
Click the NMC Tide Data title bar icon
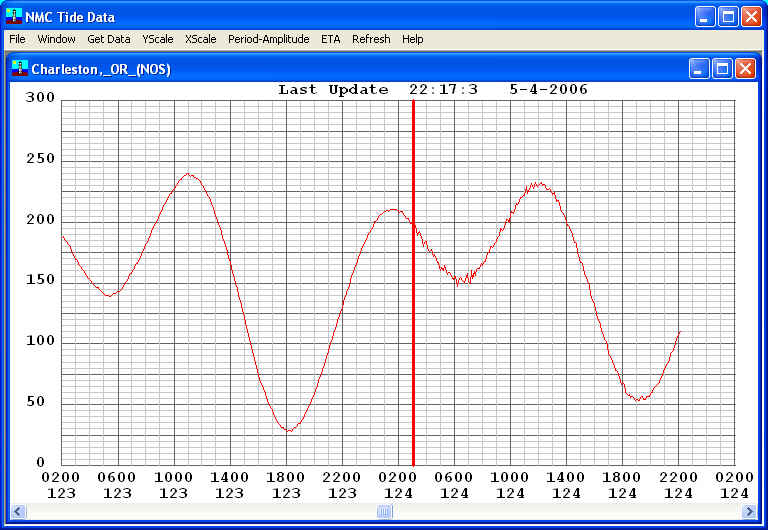pos(14,16)
